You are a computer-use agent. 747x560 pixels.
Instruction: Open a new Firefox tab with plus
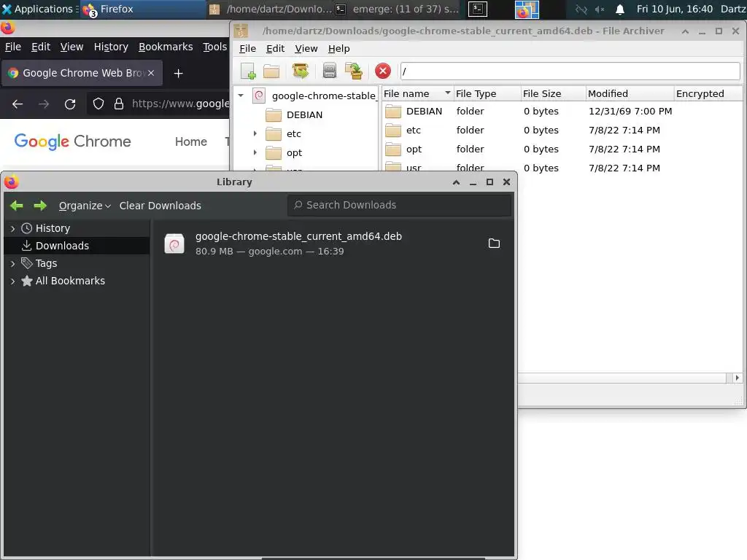tap(178, 74)
